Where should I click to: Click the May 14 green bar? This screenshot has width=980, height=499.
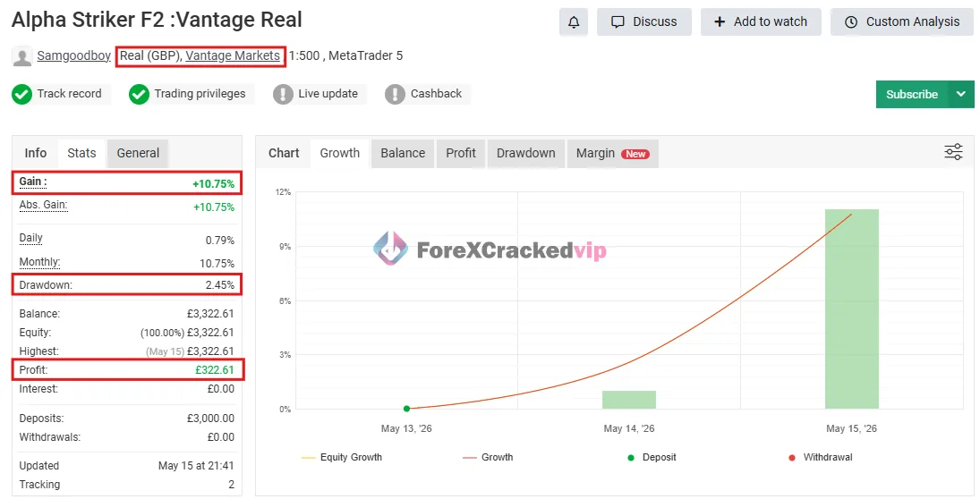tap(629, 400)
